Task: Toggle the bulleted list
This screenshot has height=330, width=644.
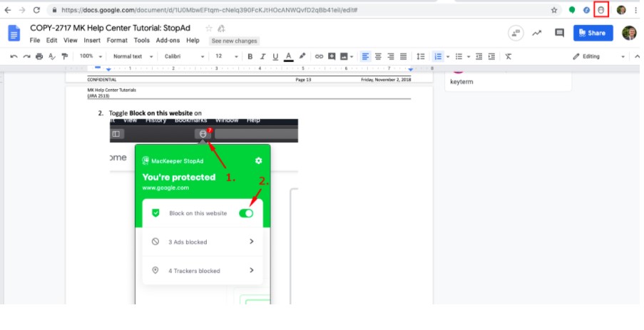Action: point(459,56)
